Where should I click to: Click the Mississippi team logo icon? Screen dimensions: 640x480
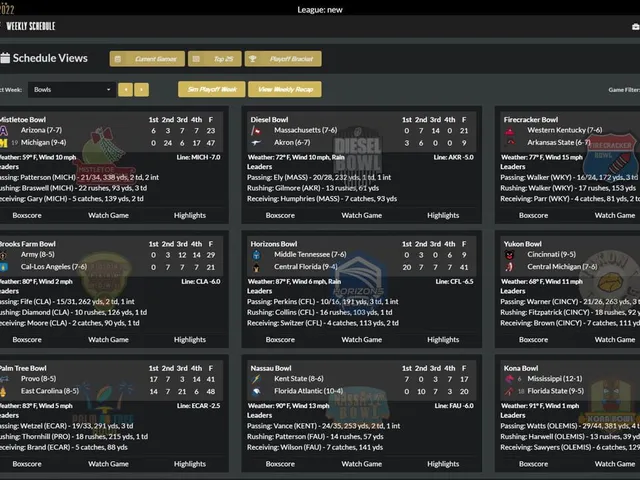pos(509,379)
